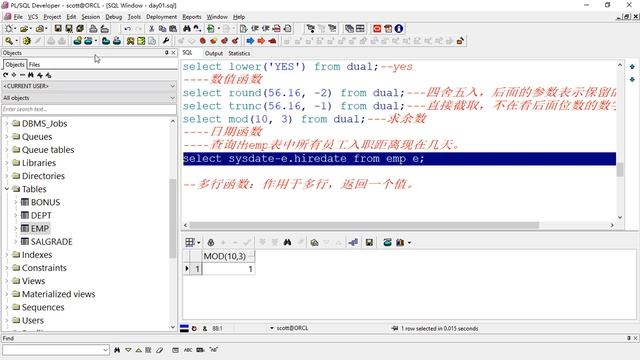Click the binoculars icon in result grid toolbar
This screenshot has height=360, width=640.
pos(287,242)
